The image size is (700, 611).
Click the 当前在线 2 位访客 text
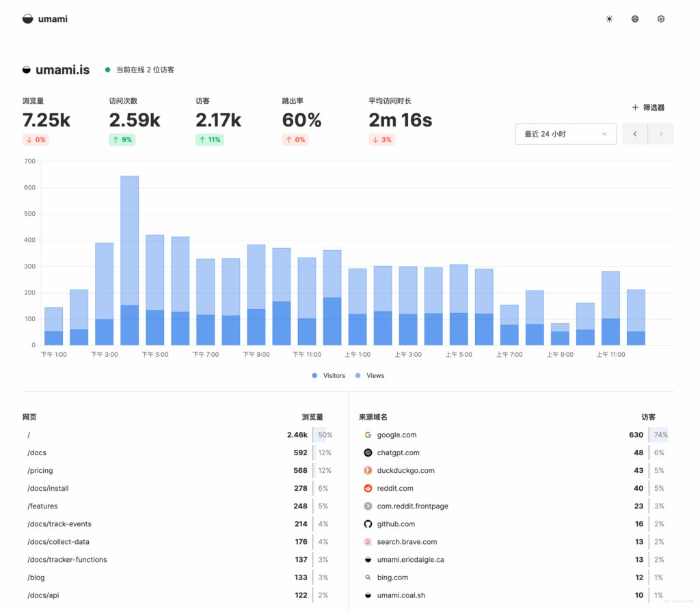145,70
